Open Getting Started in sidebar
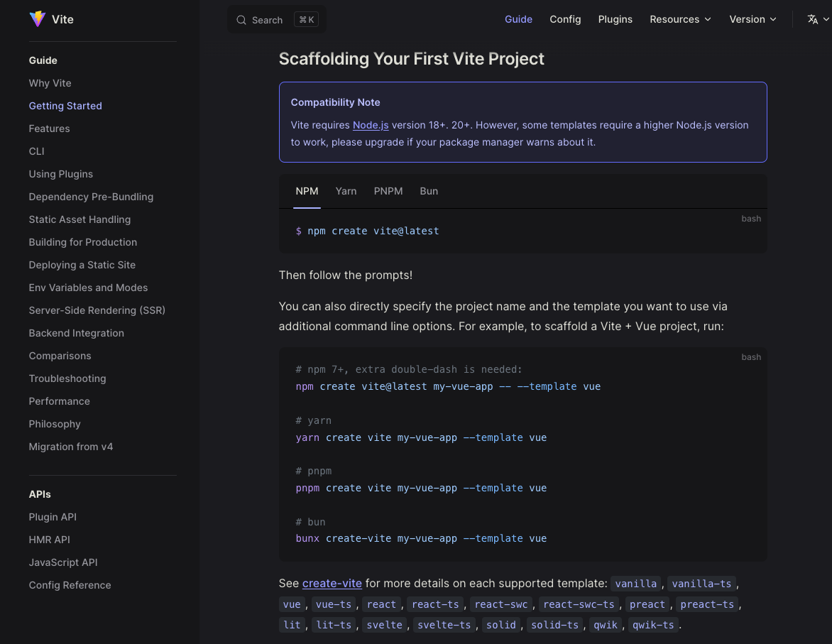This screenshot has height=644, width=832. [x=65, y=107]
